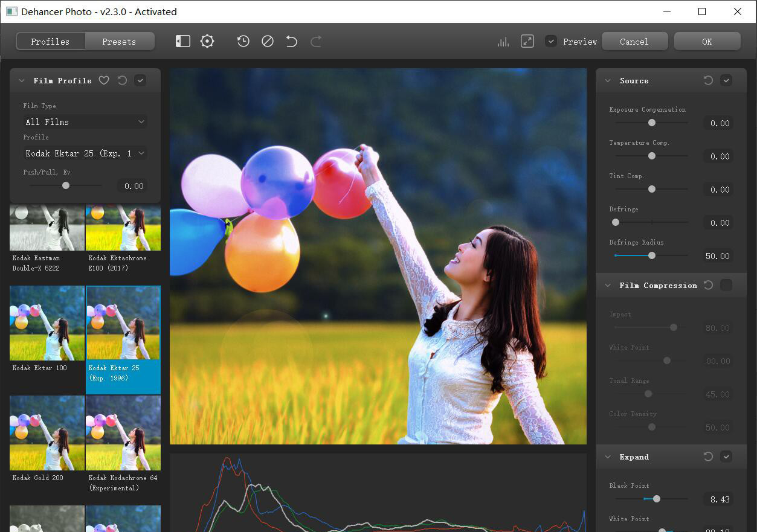Viewport: 757px width, 532px height.
Task: Show the histogram via the toolbar icon
Action: (503, 41)
